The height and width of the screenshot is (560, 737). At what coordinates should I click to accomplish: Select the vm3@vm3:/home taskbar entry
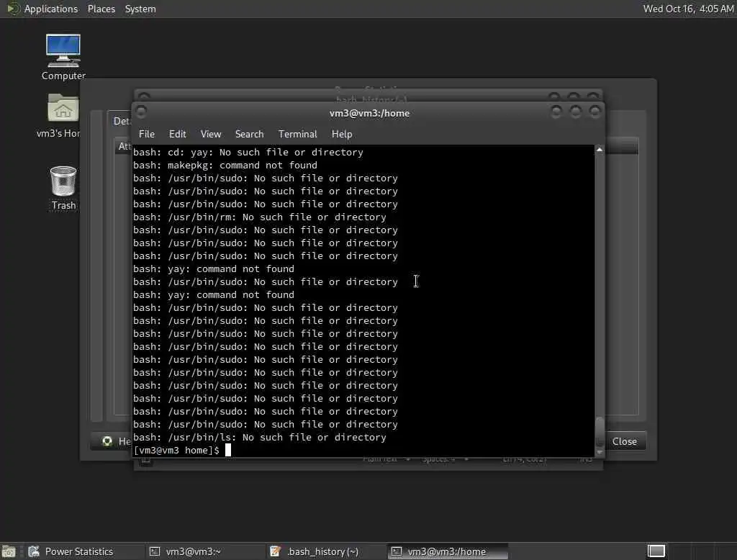[448, 551]
